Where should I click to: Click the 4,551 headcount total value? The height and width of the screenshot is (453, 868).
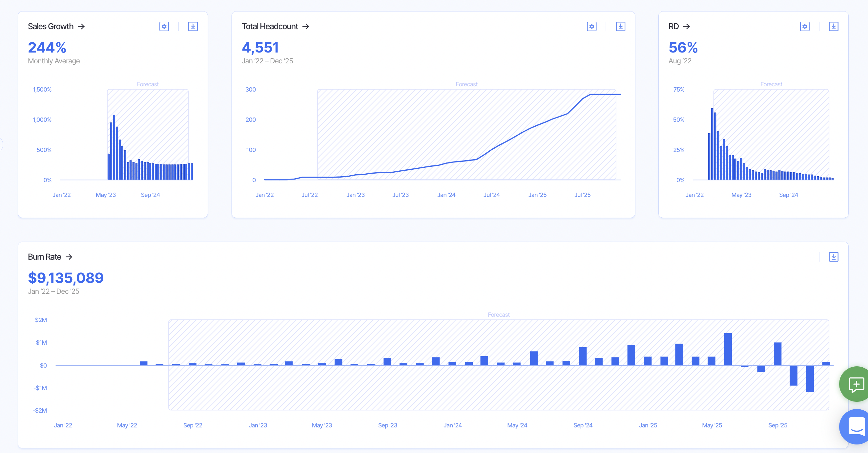click(260, 48)
